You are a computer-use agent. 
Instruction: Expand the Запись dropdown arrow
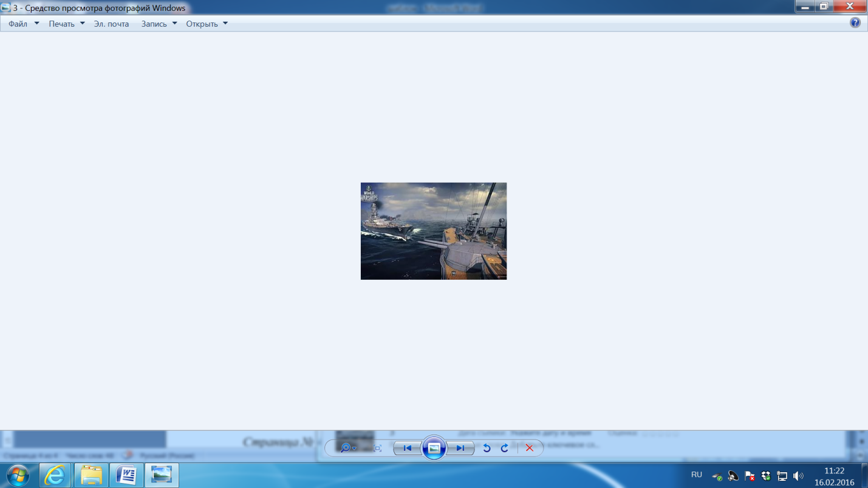click(174, 24)
